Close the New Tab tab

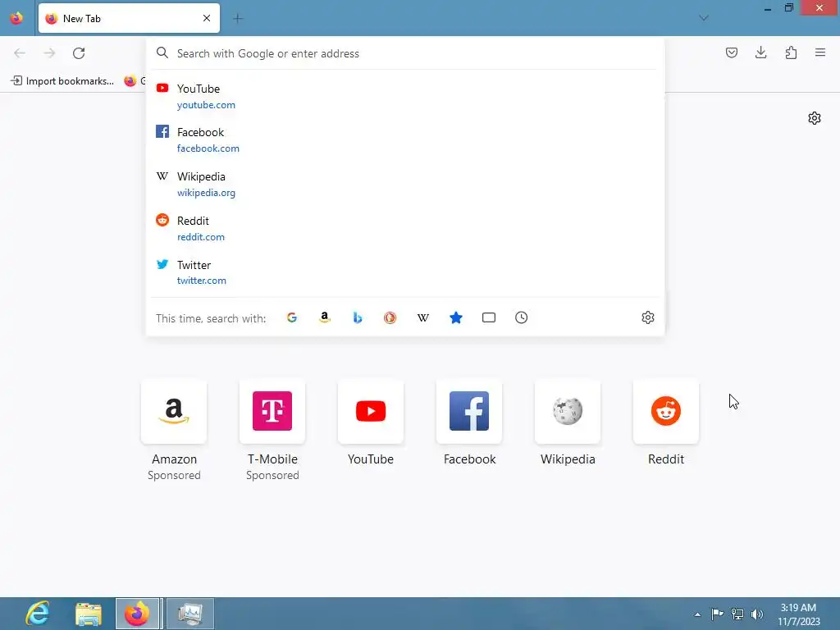[x=207, y=18]
